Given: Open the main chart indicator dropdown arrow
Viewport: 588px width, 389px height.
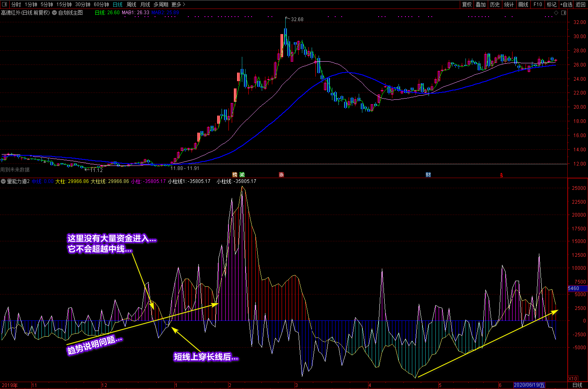Looking at the screenshot, I should [54, 13].
